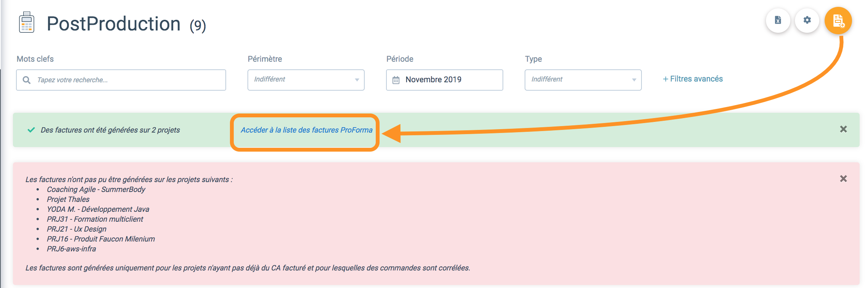The height and width of the screenshot is (288, 868).
Task: Click the Coaching Agile - SummerBody item
Action: tap(96, 189)
